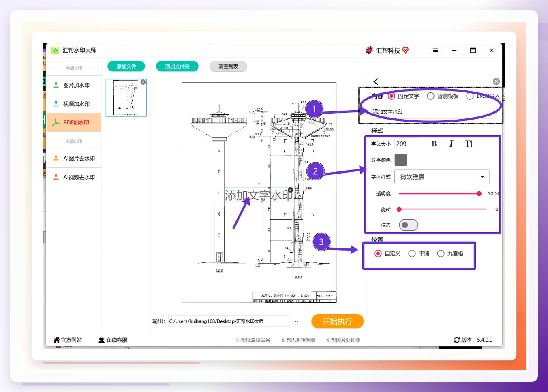
Task: Close the settings panel with round X
Action: [496, 81]
